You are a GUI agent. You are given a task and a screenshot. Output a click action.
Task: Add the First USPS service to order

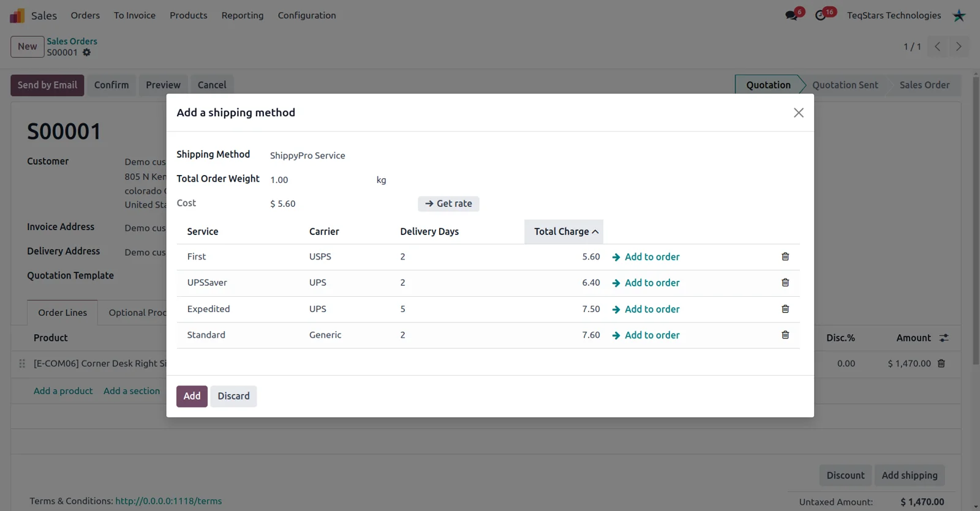(x=646, y=257)
